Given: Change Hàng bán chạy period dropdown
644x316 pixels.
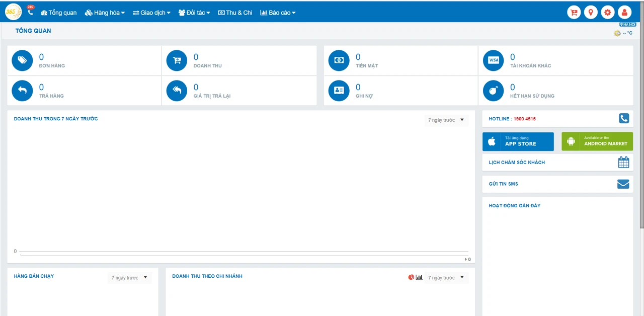Looking at the screenshot, I should point(130,278).
